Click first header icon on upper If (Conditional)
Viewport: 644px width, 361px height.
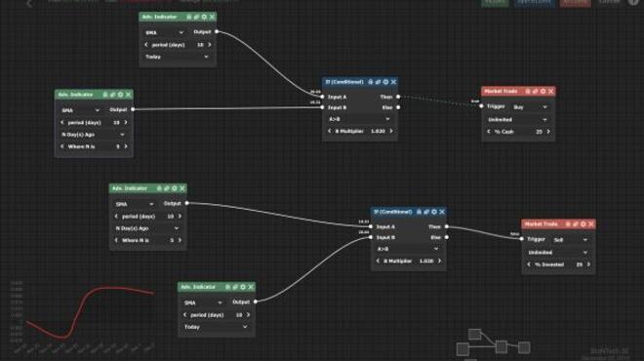[371, 82]
